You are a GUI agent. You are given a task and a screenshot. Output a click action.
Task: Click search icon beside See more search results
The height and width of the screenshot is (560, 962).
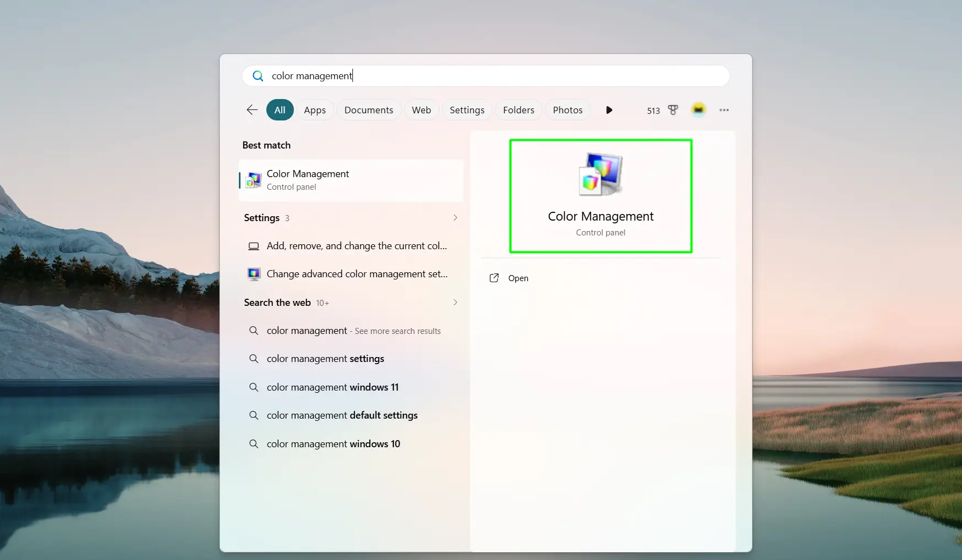tap(254, 331)
